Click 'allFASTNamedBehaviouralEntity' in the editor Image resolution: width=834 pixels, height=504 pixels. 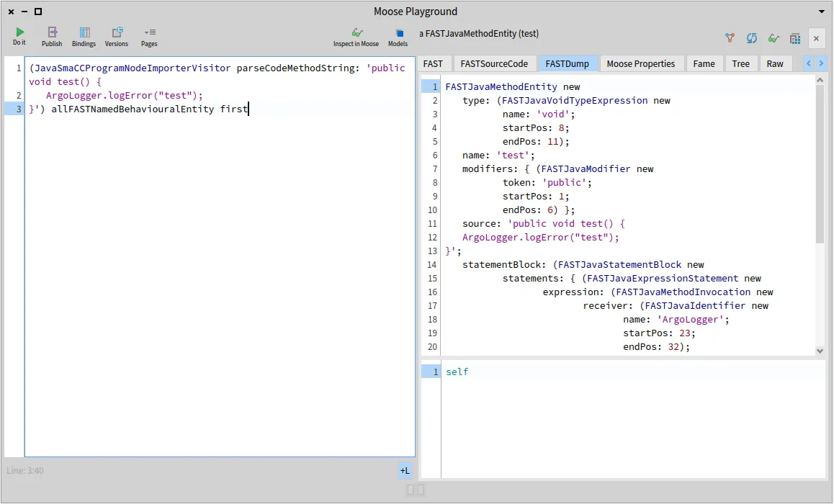(133, 109)
